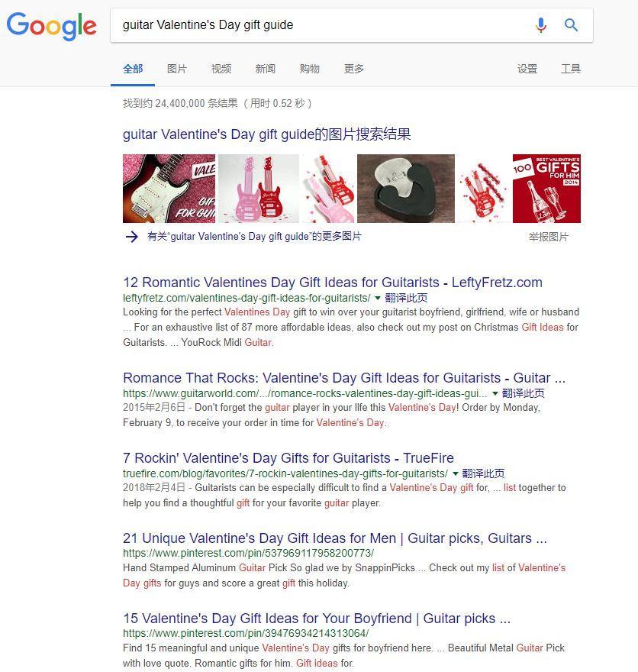Open dropdown arrow next to truefire.com URL
This screenshot has height=672, width=638.
tap(456, 473)
